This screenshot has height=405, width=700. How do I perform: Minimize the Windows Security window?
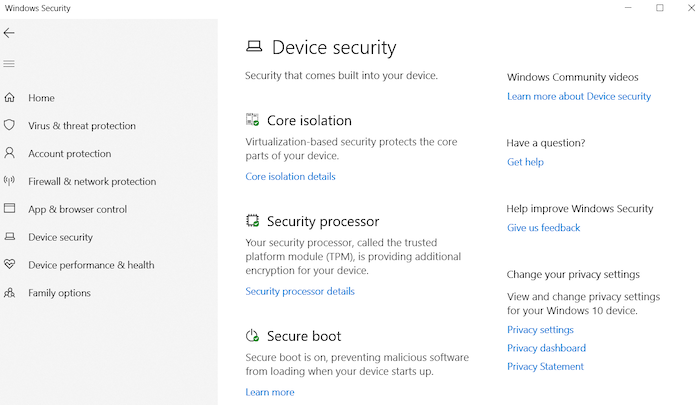(x=628, y=8)
